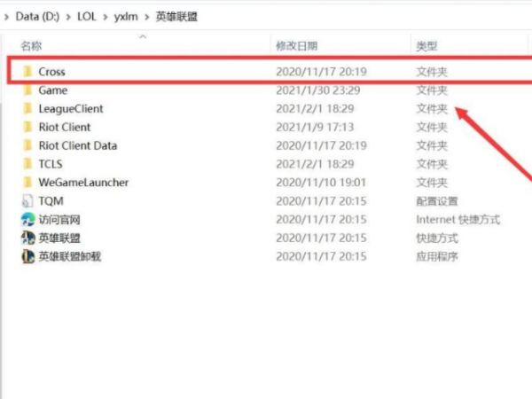Click the sort arrow above 名称 column
532x399 pixels.
click(x=143, y=36)
